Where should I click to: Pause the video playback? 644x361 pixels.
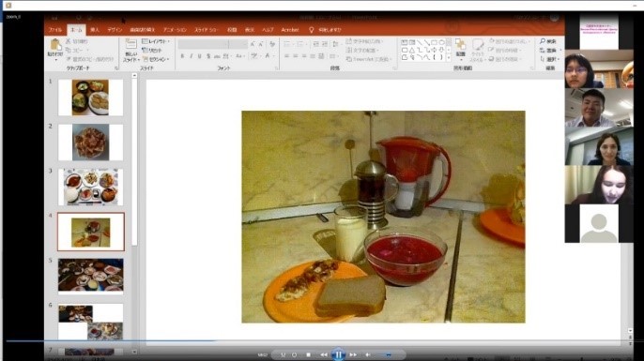338,354
